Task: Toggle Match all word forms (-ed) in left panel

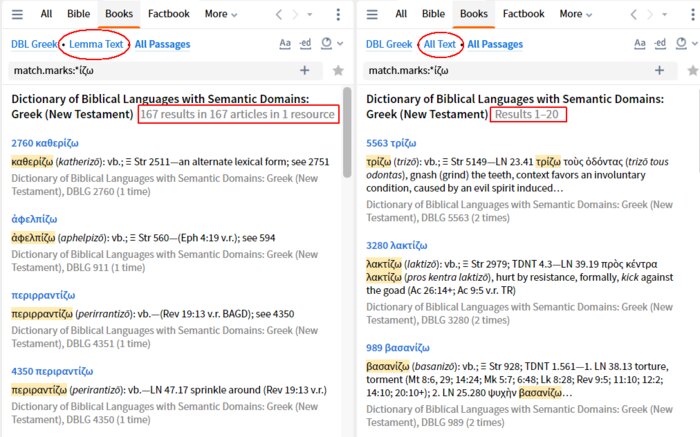Action: coord(305,43)
